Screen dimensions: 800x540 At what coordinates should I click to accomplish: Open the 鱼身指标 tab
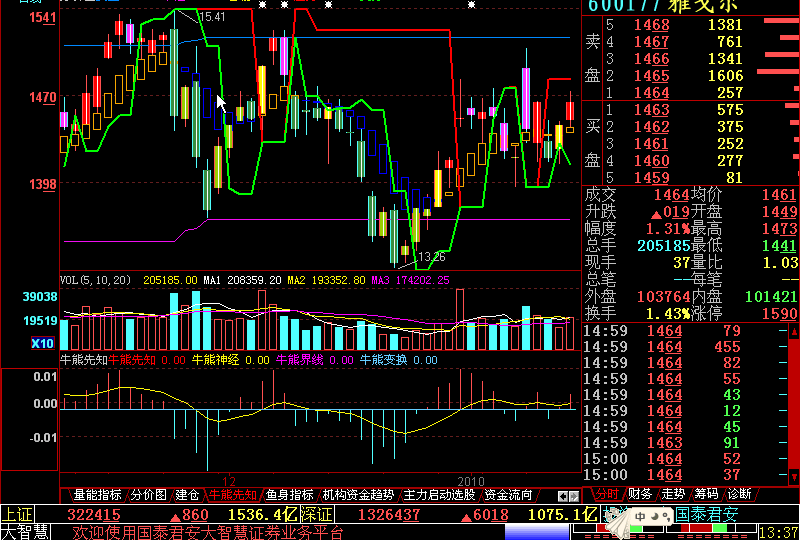click(x=289, y=495)
